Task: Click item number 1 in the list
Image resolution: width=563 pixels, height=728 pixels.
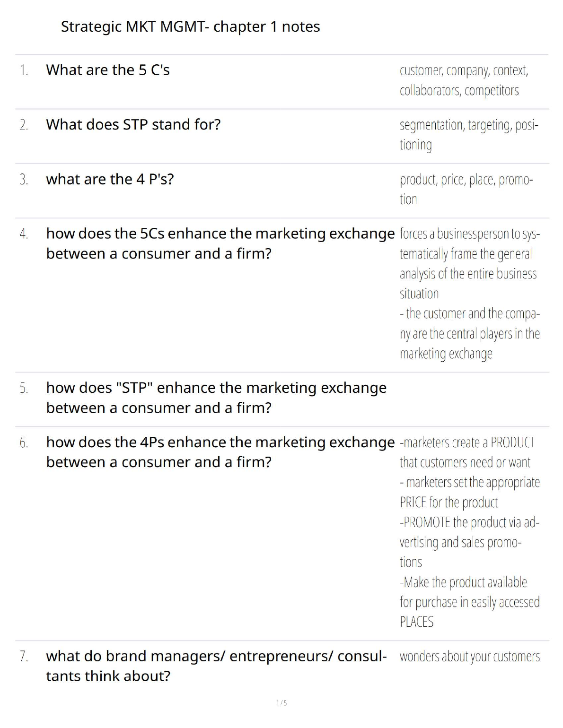Action: pos(24,70)
